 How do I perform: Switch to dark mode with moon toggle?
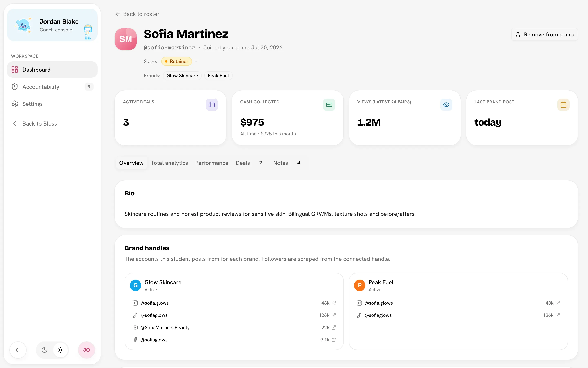coord(45,350)
